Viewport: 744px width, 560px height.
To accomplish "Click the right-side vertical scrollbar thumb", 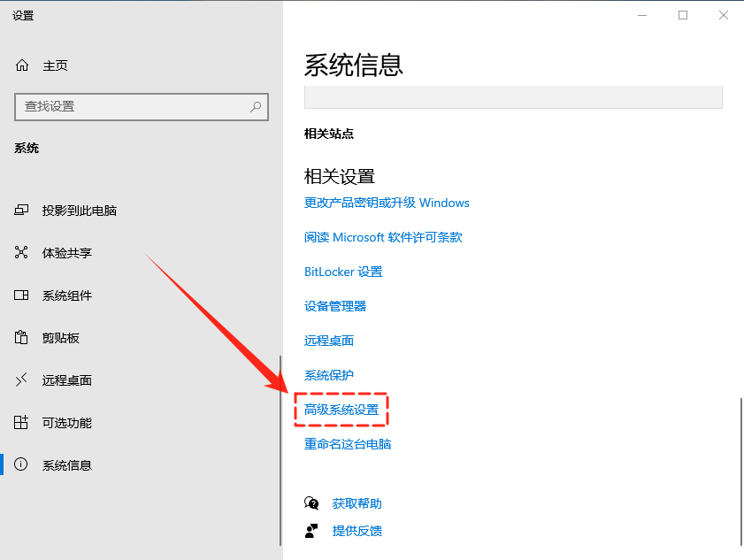I will [740, 469].
